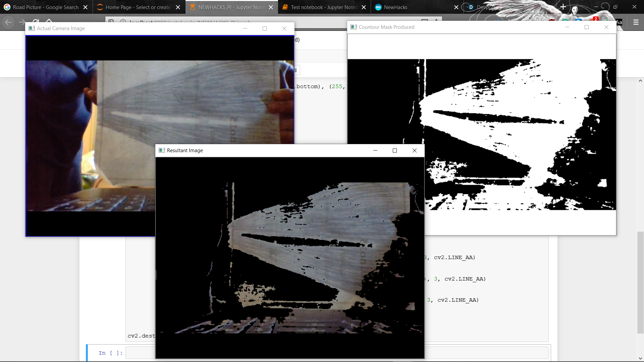644x362 pixels.
Task: Close the Test notebook tab
Action: coord(364,7)
